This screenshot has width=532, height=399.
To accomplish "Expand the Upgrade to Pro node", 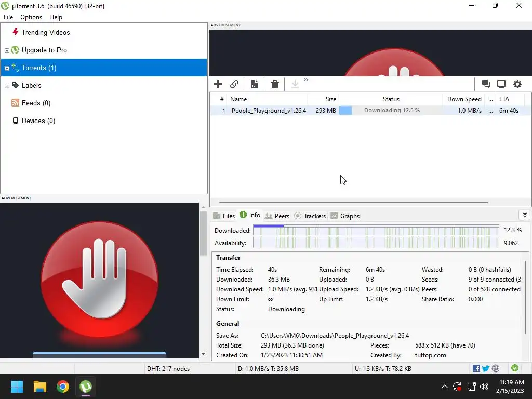I will click(7, 50).
